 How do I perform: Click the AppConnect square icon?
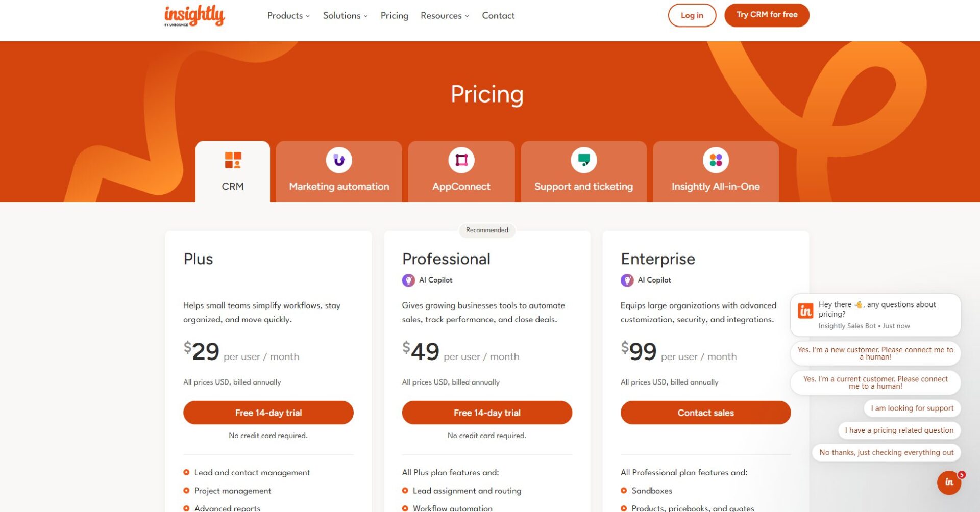tap(461, 160)
